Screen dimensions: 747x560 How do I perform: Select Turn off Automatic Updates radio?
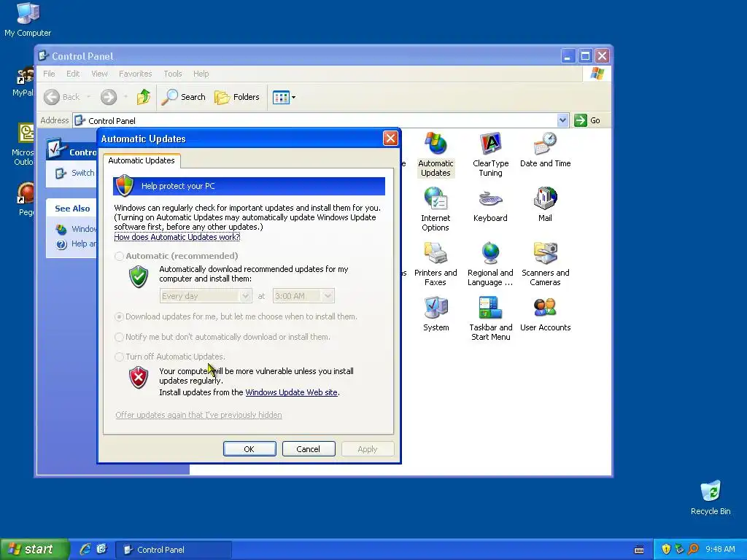[x=119, y=357]
